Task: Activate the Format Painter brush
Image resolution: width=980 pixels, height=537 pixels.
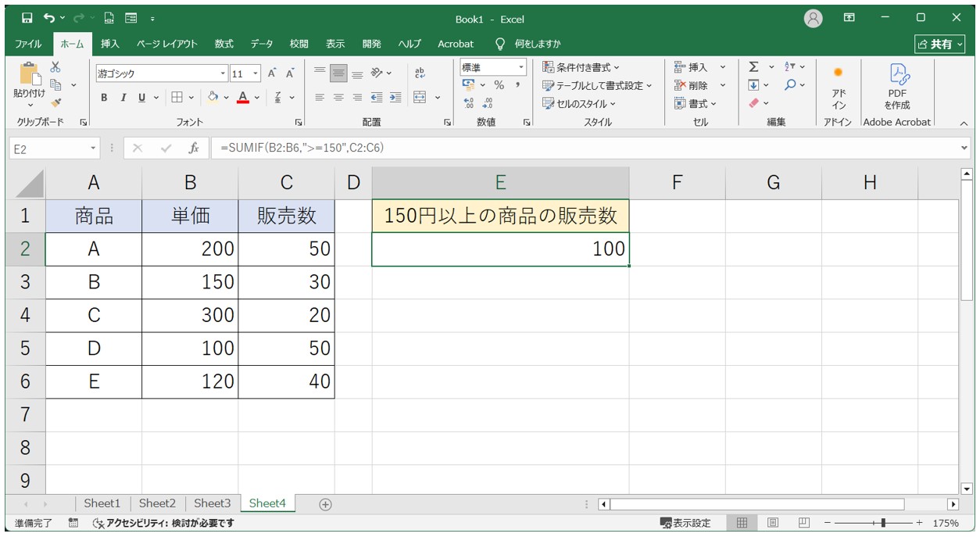Action: (55, 102)
